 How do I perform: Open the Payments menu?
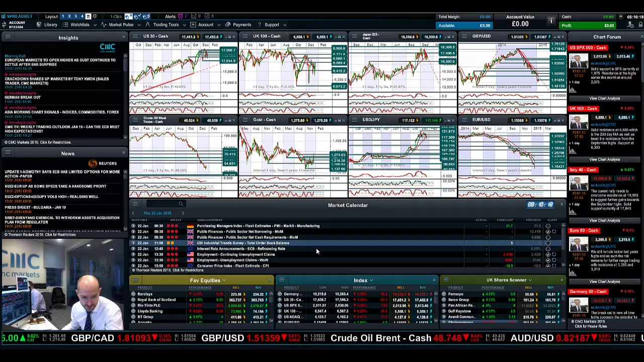coord(238,25)
